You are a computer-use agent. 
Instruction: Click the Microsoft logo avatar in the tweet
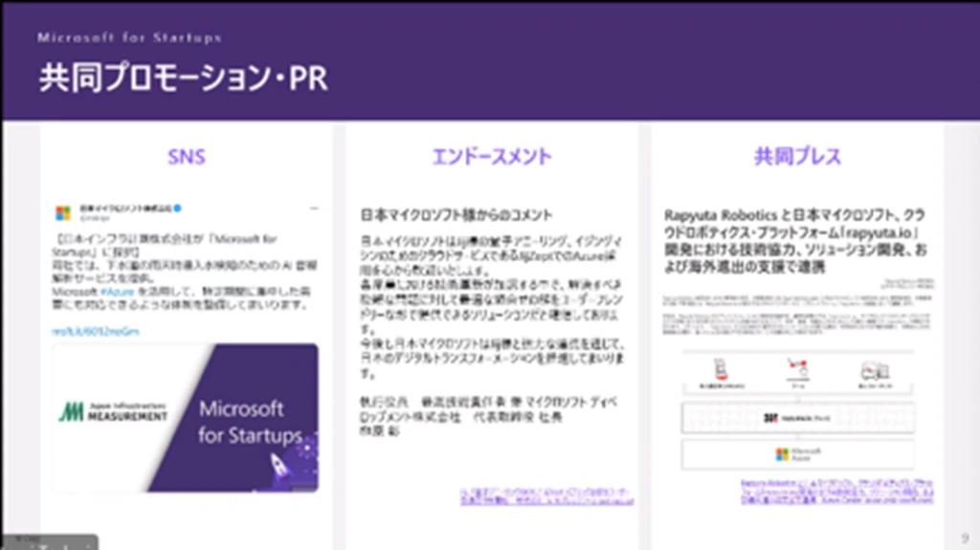click(63, 213)
